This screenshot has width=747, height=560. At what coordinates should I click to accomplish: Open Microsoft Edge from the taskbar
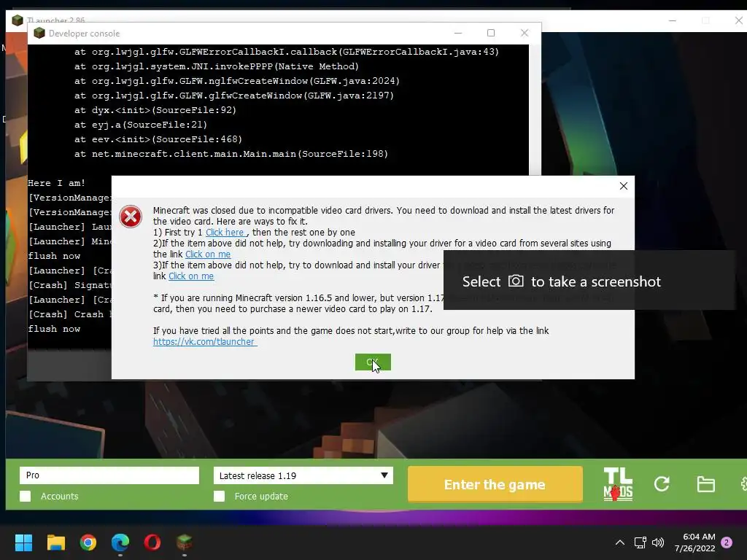pyautogui.click(x=120, y=542)
